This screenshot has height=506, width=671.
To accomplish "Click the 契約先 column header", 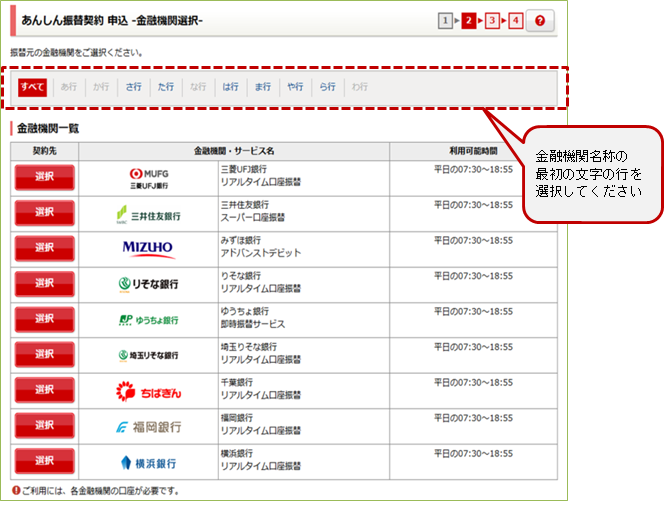I will pos(45,151).
